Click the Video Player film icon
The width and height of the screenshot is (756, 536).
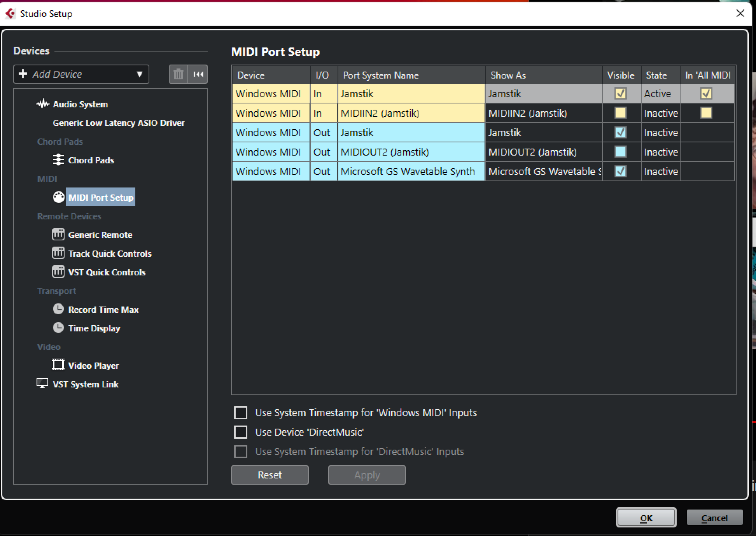(x=58, y=365)
